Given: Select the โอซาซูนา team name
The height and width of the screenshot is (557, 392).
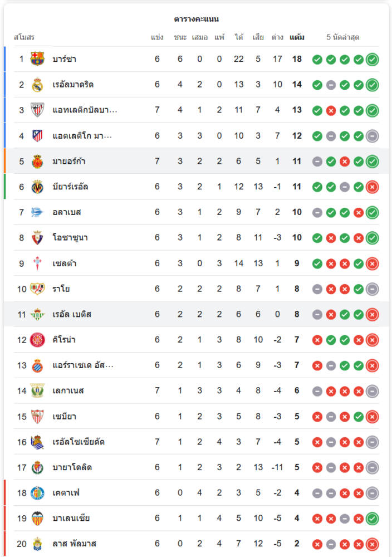Looking at the screenshot, I should [70, 238].
